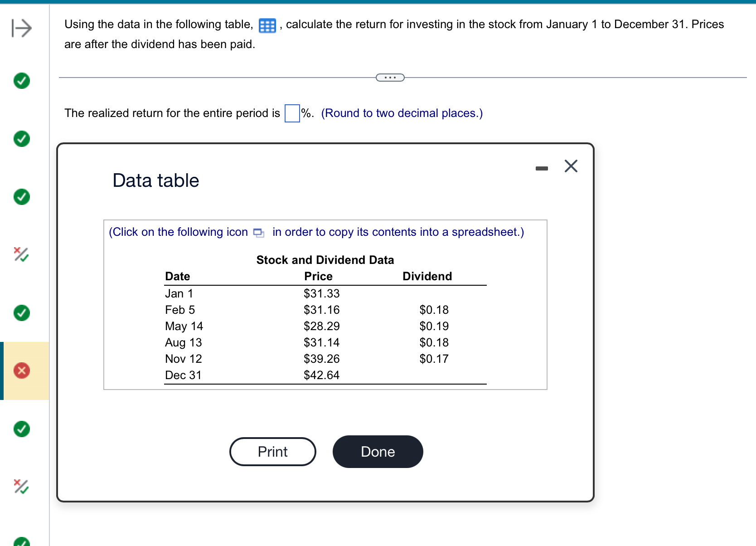Viewport: 756px width, 546px height.
Task: Select the green check question below the red X
Action: 22,429
